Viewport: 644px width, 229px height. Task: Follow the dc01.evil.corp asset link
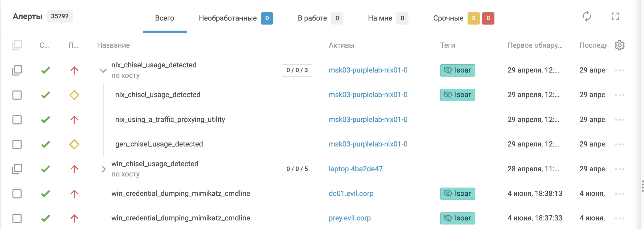351,194
